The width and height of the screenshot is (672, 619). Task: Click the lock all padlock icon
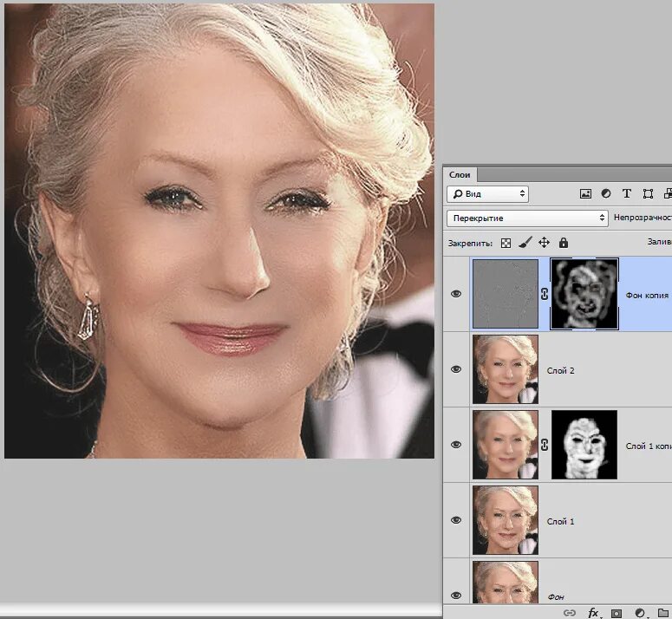click(x=563, y=243)
